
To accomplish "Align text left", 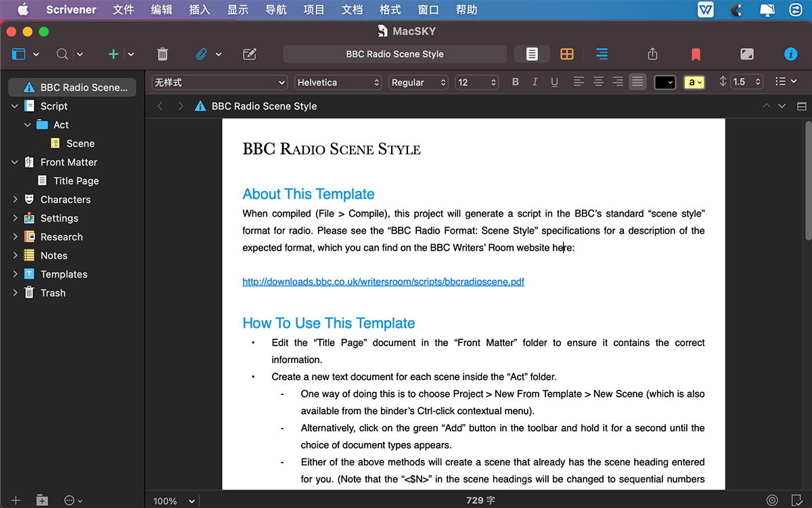I will 579,82.
